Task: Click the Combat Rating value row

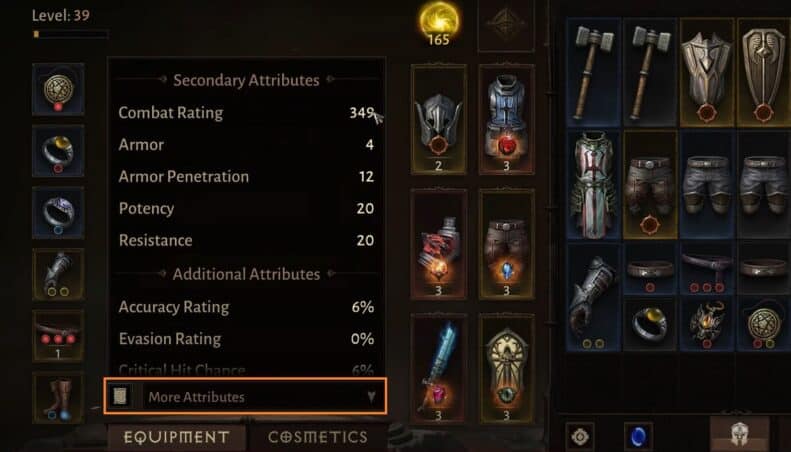Action: pos(246,112)
